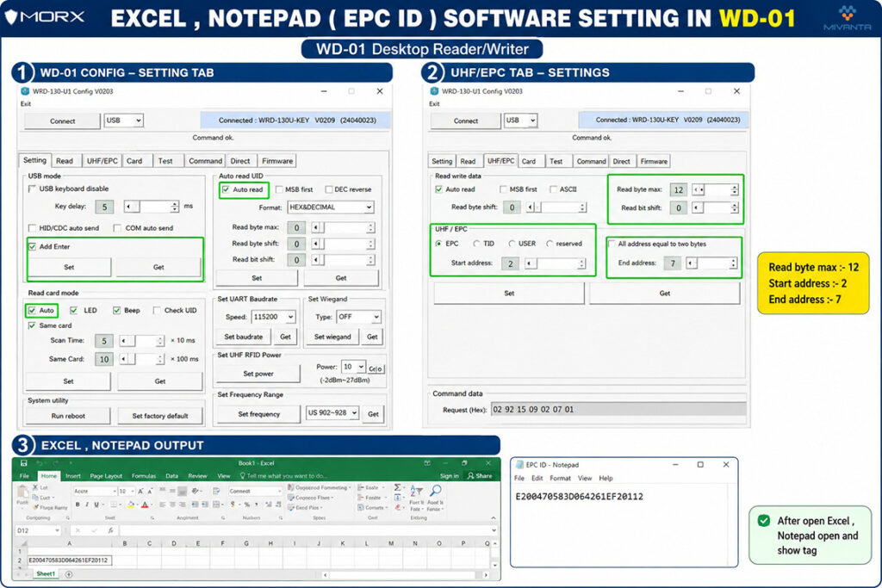Screen dimensions: 882x588
Task: Open the Excel number format dropdown
Action: pyautogui.click(x=280, y=491)
